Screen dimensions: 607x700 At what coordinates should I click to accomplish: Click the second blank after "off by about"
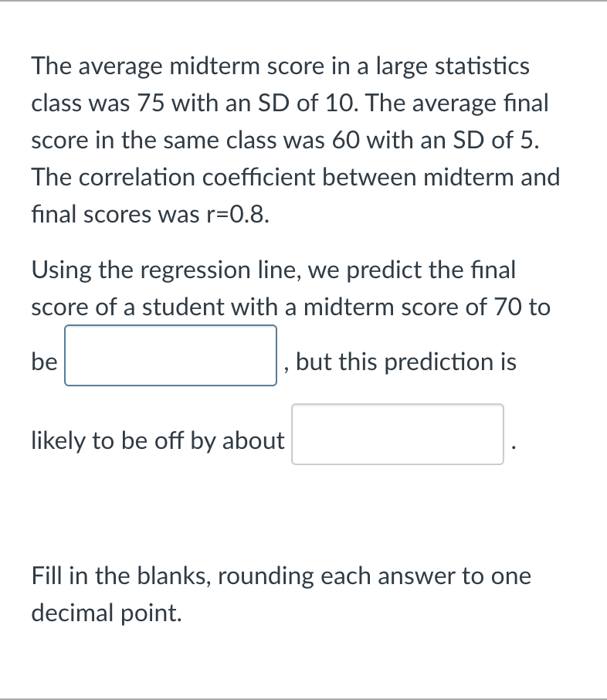[397, 433]
